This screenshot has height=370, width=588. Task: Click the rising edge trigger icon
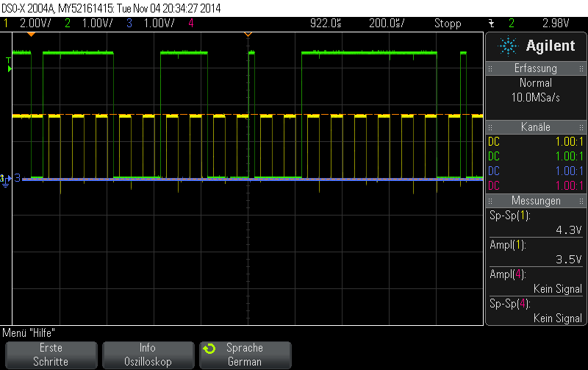pyautogui.click(x=490, y=24)
